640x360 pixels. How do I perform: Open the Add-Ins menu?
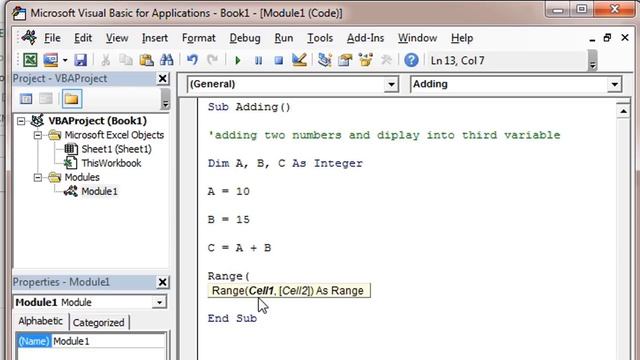click(x=365, y=38)
